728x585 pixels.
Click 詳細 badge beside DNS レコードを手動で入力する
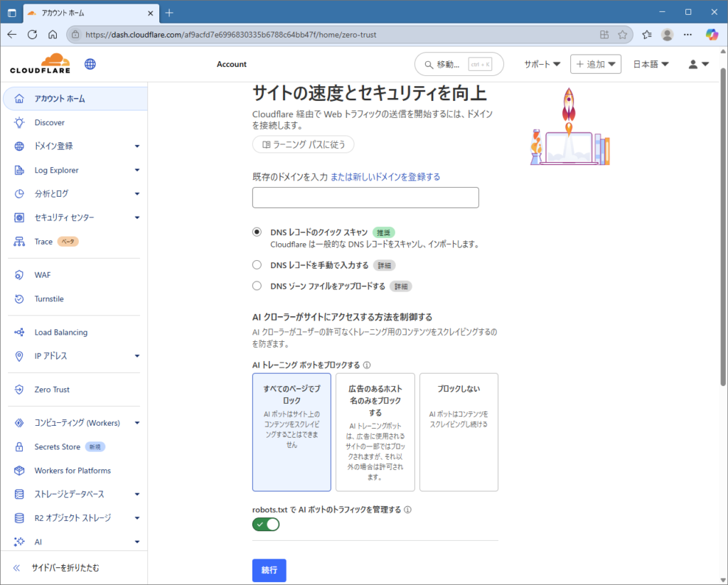pyautogui.click(x=384, y=266)
